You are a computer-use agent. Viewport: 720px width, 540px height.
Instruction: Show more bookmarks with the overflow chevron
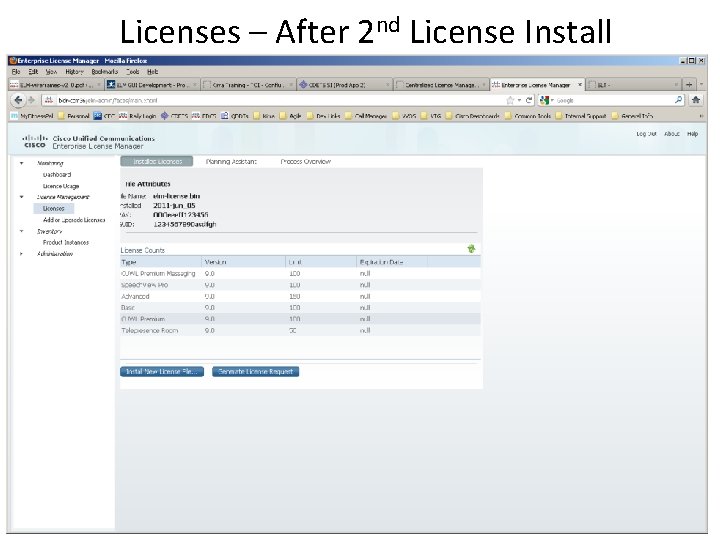[701, 116]
